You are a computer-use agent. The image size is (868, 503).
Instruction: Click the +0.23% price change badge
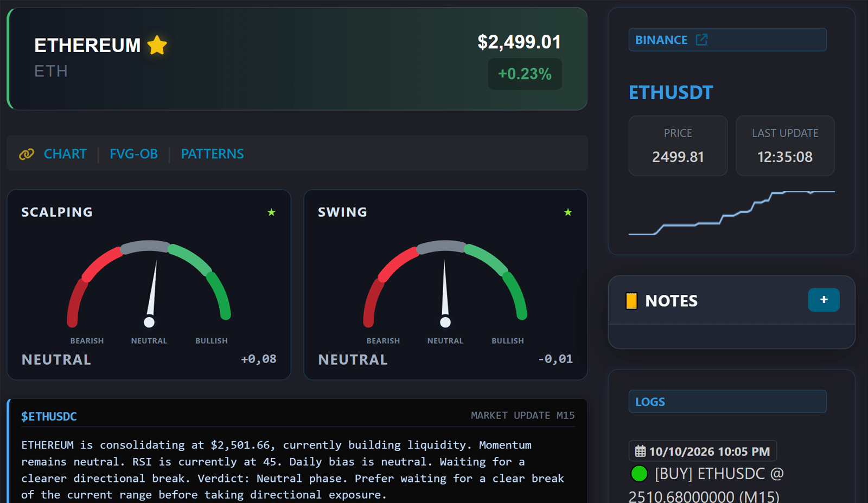tap(525, 74)
